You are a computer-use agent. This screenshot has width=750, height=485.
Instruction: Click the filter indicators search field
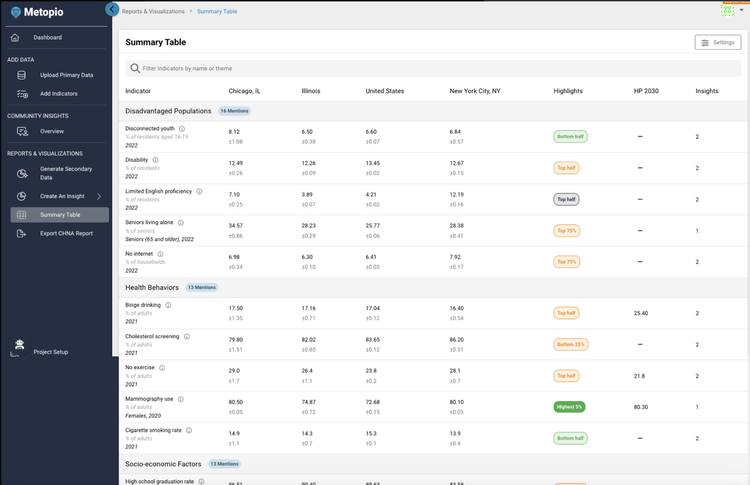click(433, 68)
